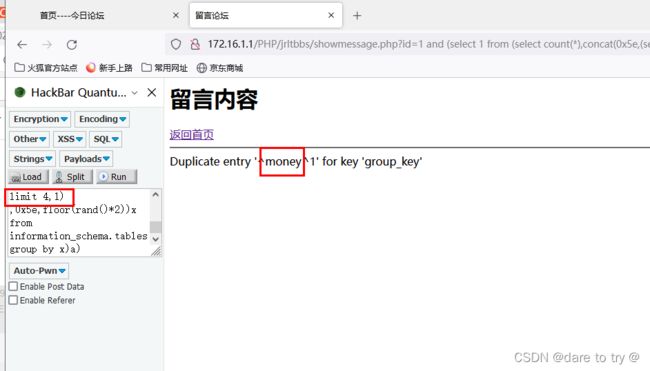This screenshot has width=650, height=371.
Task: Open a new tab with plus button
Action: pyautogui.click(x=357, y=16)
